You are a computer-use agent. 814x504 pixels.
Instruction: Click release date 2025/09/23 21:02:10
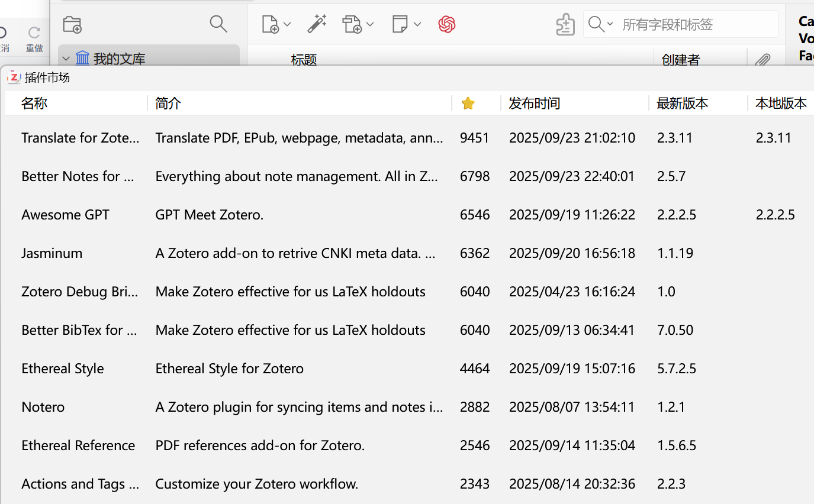[x=572, y=137]
